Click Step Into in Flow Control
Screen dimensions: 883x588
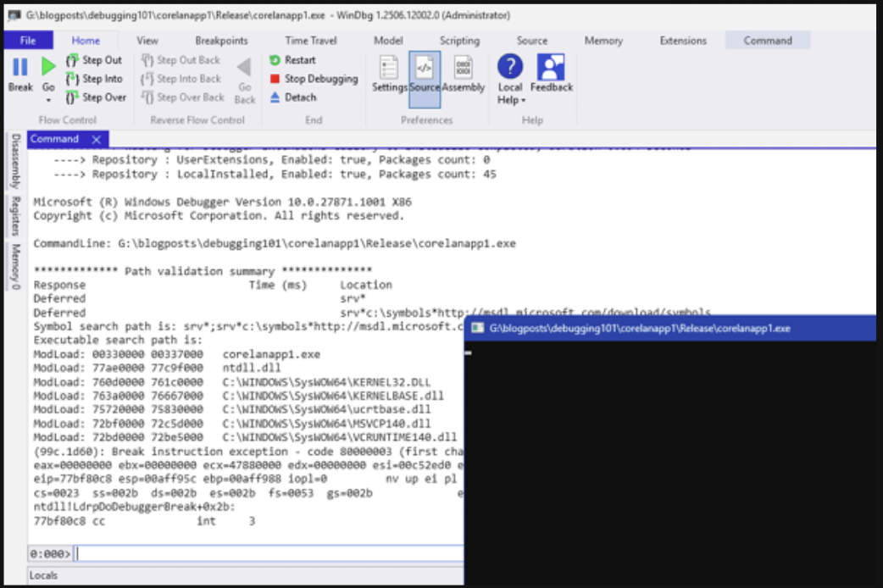point(94,79)
